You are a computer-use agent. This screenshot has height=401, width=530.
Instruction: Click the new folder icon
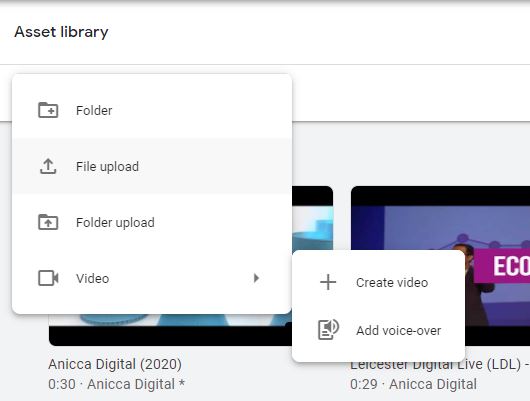pyautogui.click(x=48, y=110)
